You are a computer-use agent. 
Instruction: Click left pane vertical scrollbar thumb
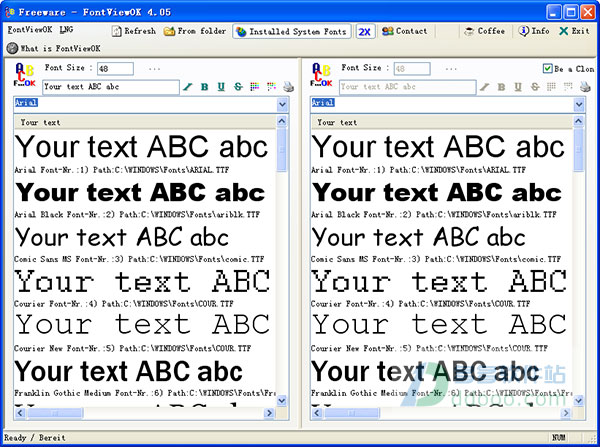(x=282, y=149)
